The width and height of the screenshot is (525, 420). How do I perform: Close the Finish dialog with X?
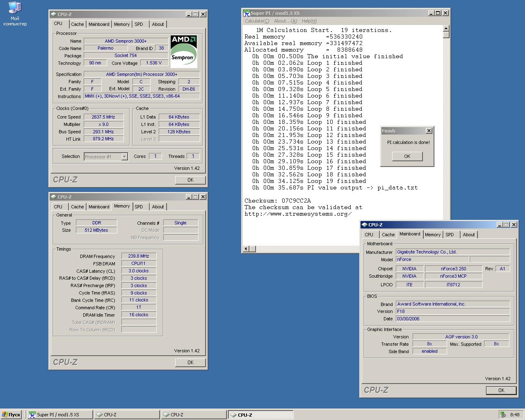pos(429,131)
